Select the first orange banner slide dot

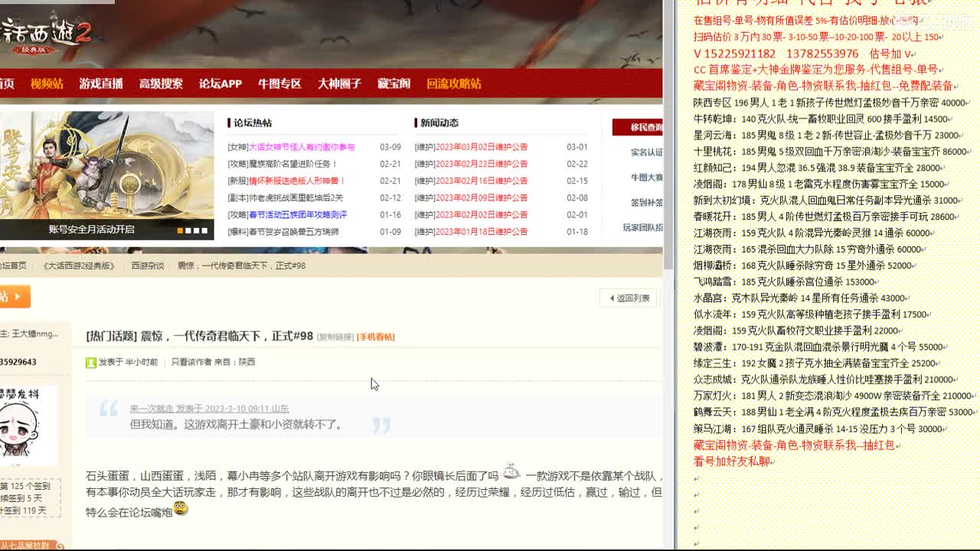(180, 230)
